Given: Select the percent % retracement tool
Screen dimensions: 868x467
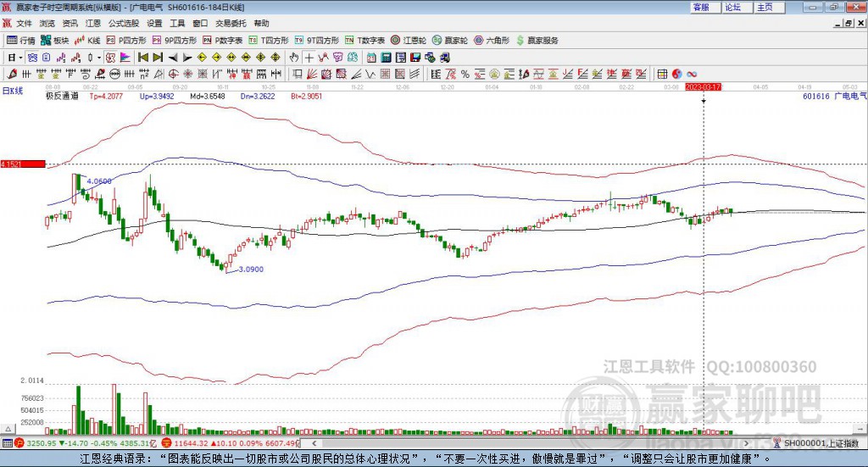Looking at the screenshot, I should coord(465,74).
